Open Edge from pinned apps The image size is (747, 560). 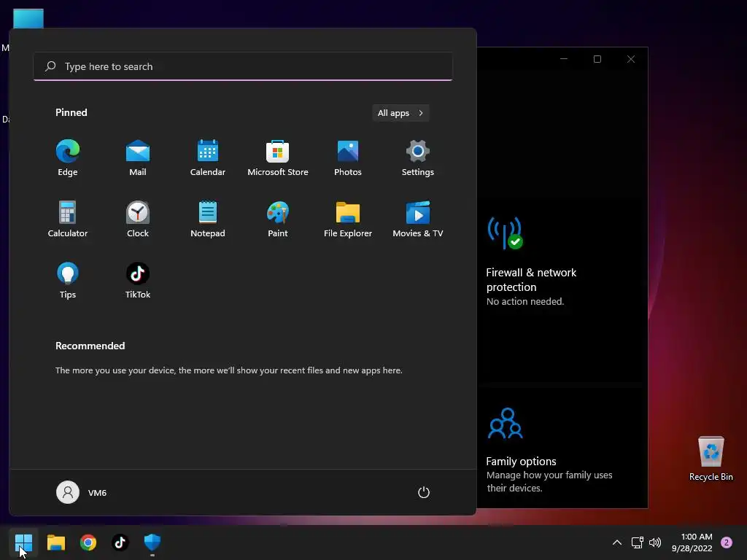coord(68,158)
